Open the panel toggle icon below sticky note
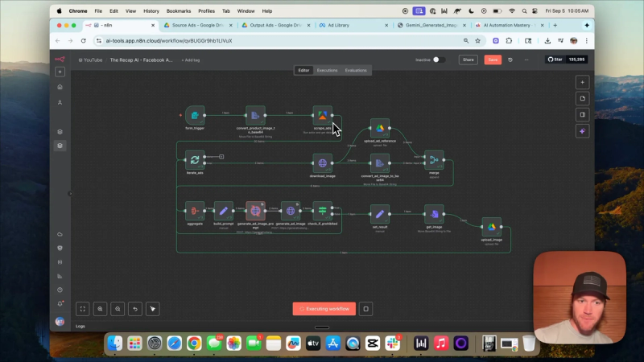Viewport: 644px width, 362px height. click(x=582, y=115)
